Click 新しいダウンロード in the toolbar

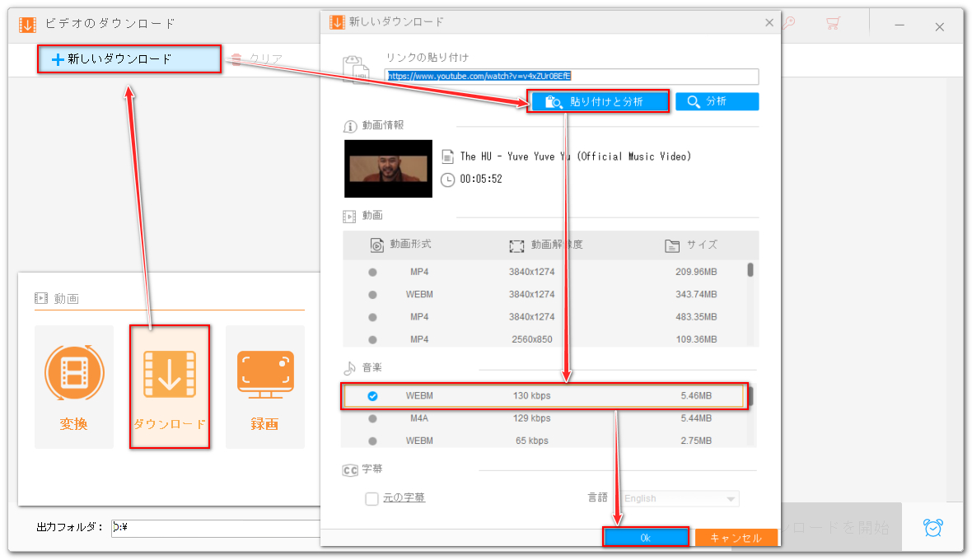(129, 59)
